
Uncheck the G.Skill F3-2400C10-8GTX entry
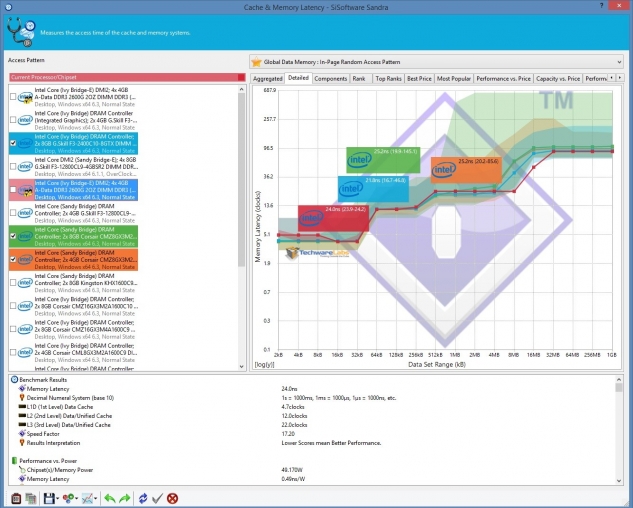pos(13,143)
